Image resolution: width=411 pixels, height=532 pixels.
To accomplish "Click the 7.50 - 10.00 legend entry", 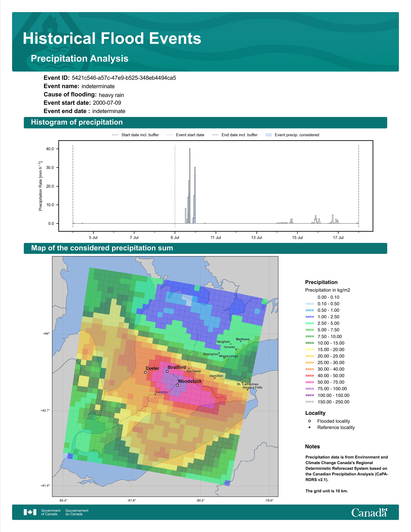I will pyautogui.click(x=324, y=336).
